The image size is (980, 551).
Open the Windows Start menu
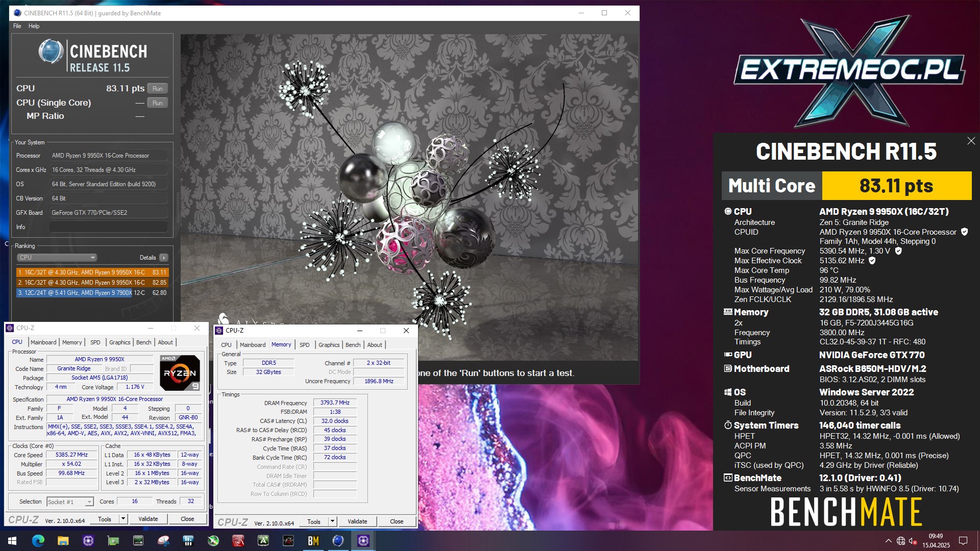12,541
